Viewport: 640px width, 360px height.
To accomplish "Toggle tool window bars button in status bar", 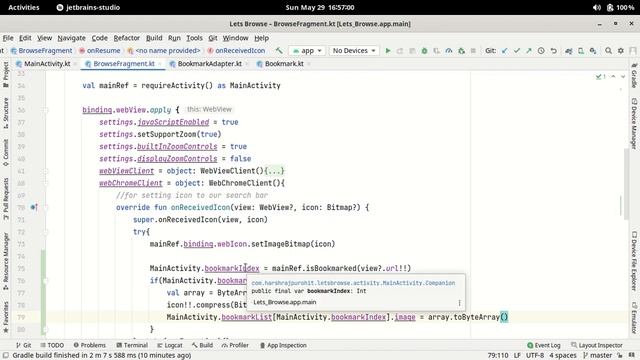I will pos(6,356).
